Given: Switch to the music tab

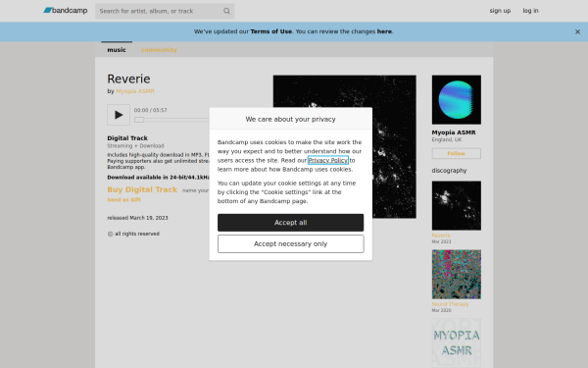Looking at the screenshot, I should click(x=117, y=50).
